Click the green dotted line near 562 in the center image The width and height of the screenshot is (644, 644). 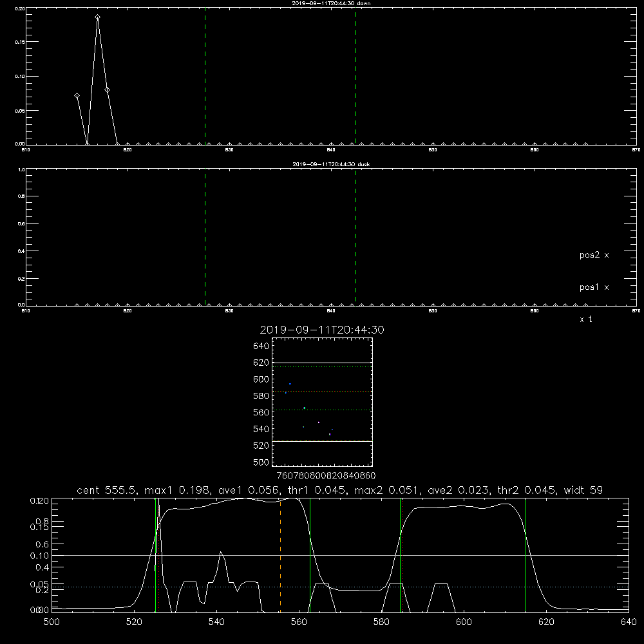coord(322,410)
